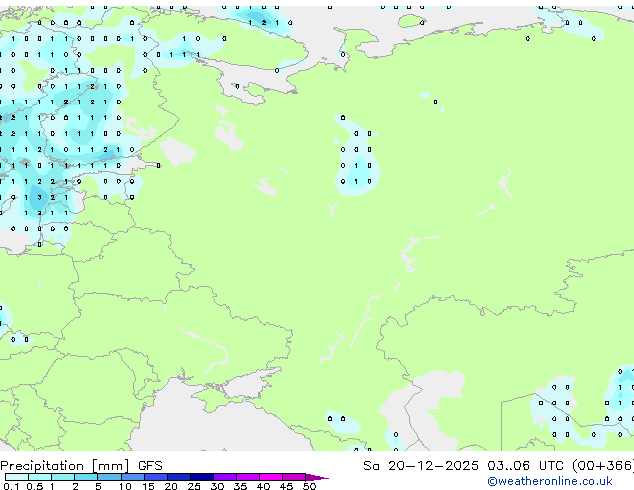This screenshot has height=490, width=634.
Task: Click the 15–20 mm legend color swatch
Action: coord(156,477)
